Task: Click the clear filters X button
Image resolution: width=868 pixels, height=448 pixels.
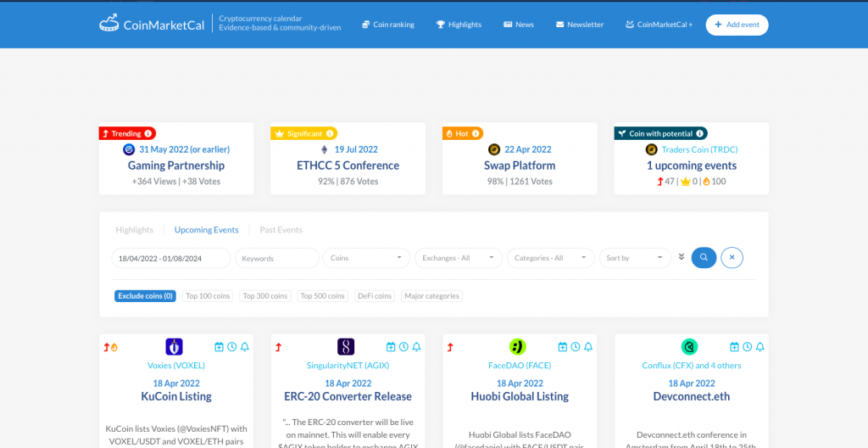Action: (x=732, y=258)
